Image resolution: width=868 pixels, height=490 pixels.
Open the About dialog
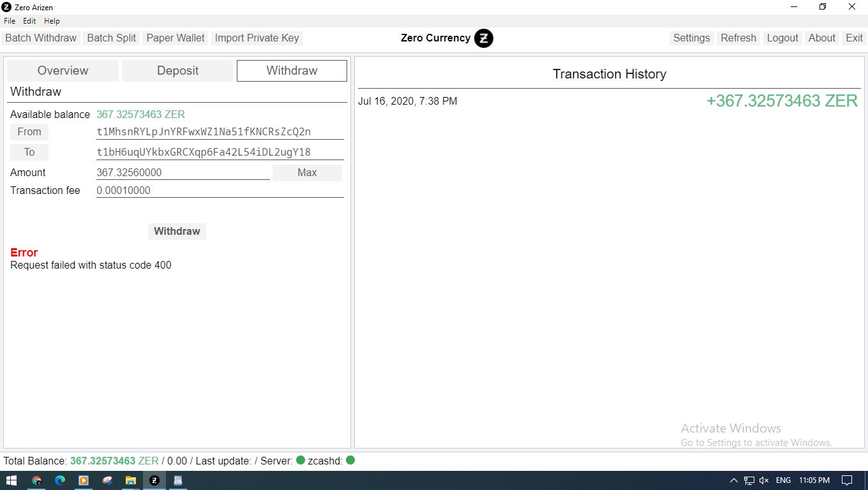(822, 38)
